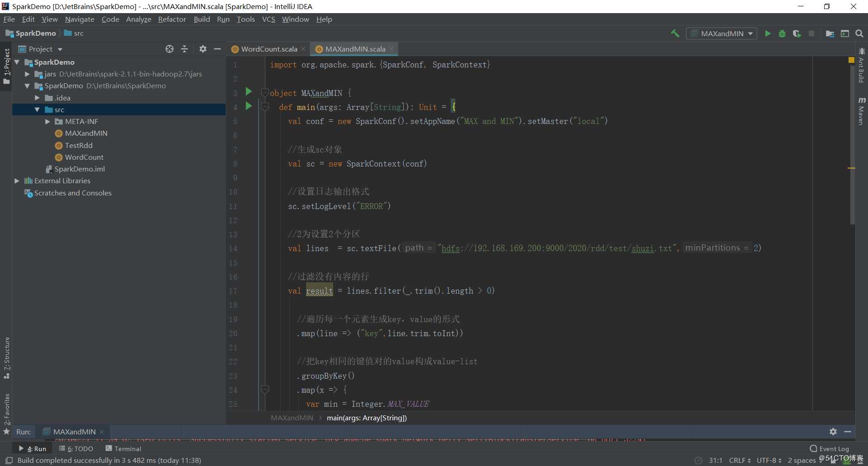Open Project panel settings gear
Image resolution: width=868 pixels, height=466 pixels.
(203, 49)
